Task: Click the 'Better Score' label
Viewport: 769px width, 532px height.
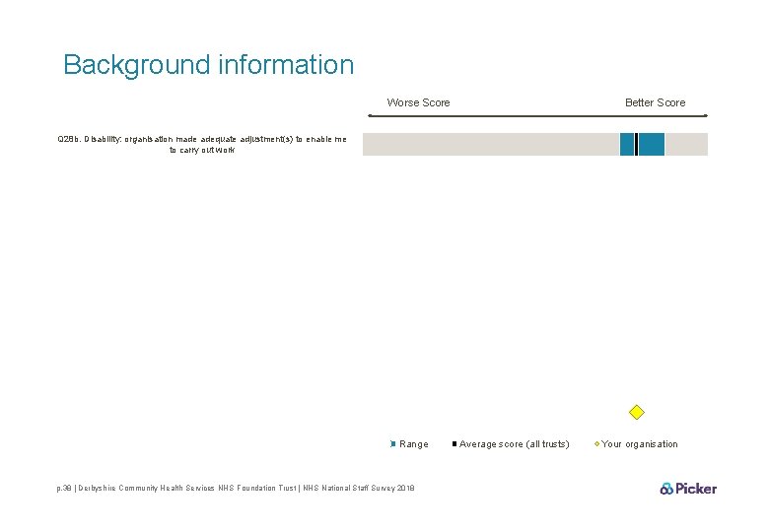Action: point(656,102)
